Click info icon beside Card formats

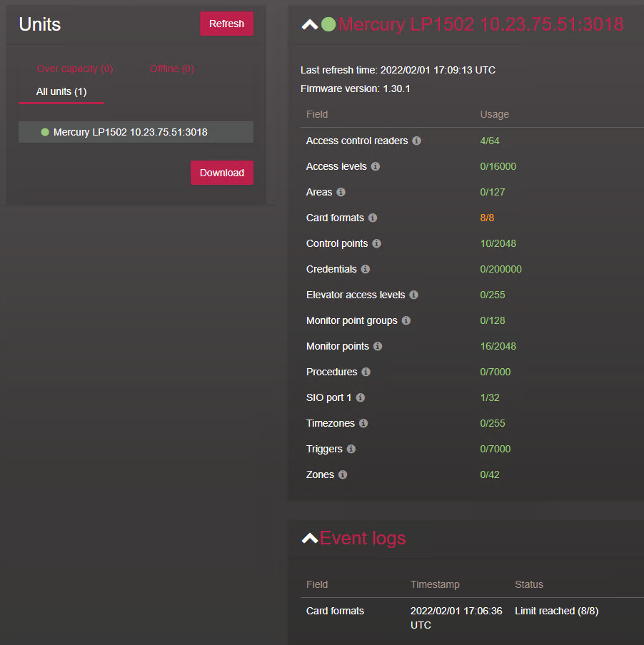click(x=373, y=218)
